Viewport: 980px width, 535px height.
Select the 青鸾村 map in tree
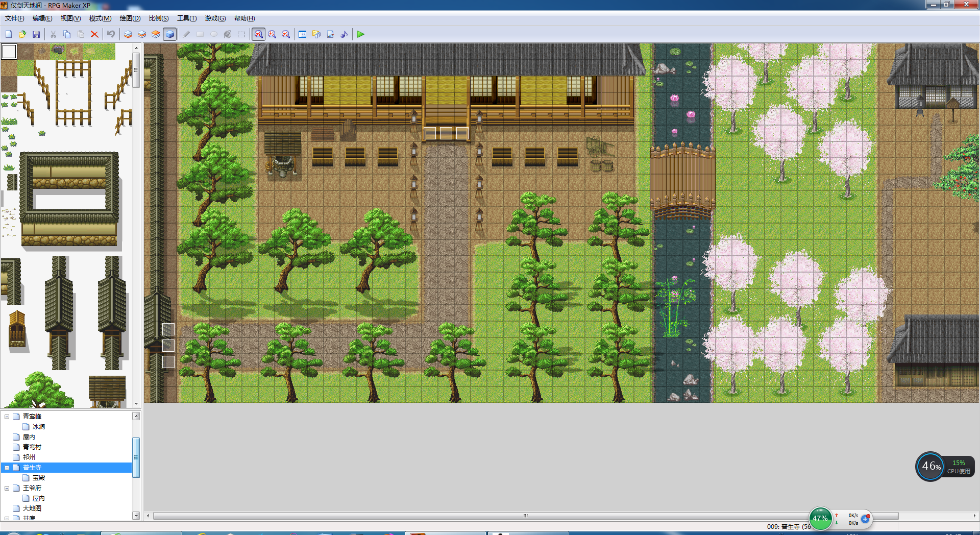[x=32, y=447]
